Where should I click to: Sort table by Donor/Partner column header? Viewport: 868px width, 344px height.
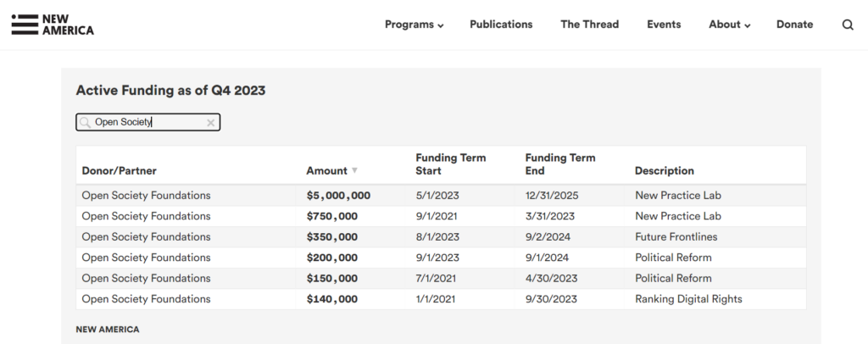tap(119, 171)
